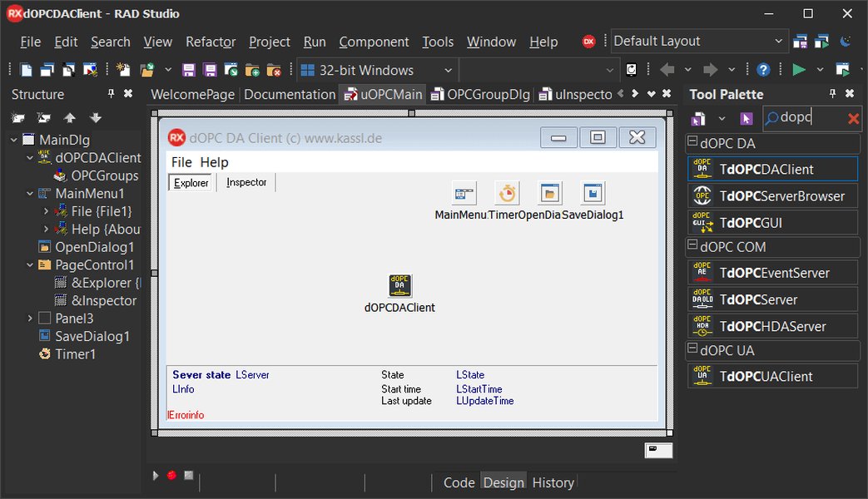Open the Component menu
This screenshot has height=499, width=868.
click(374, 42)
